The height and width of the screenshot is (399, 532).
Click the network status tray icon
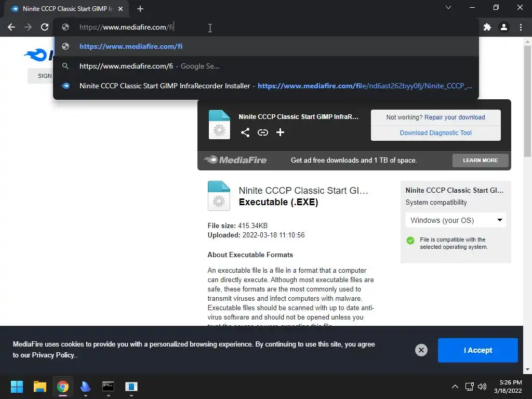coord(469,387)
